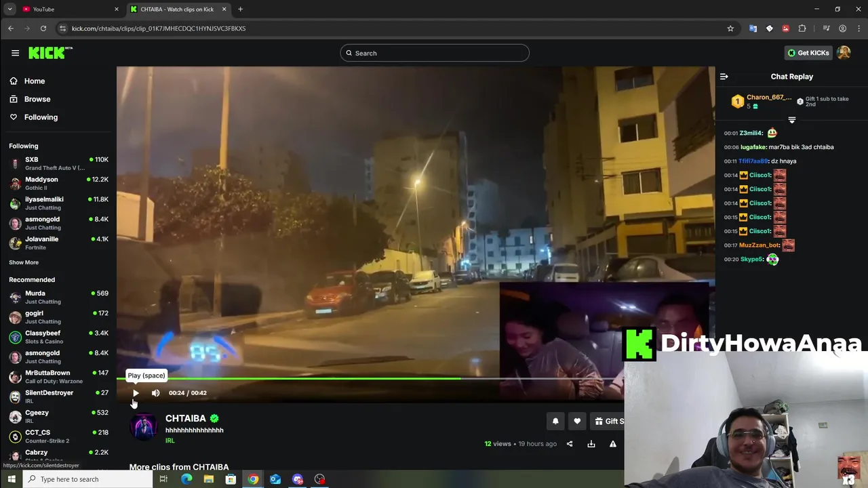
Task: Open Classybeef channel in Recommended
Action: tap(58, 337)
